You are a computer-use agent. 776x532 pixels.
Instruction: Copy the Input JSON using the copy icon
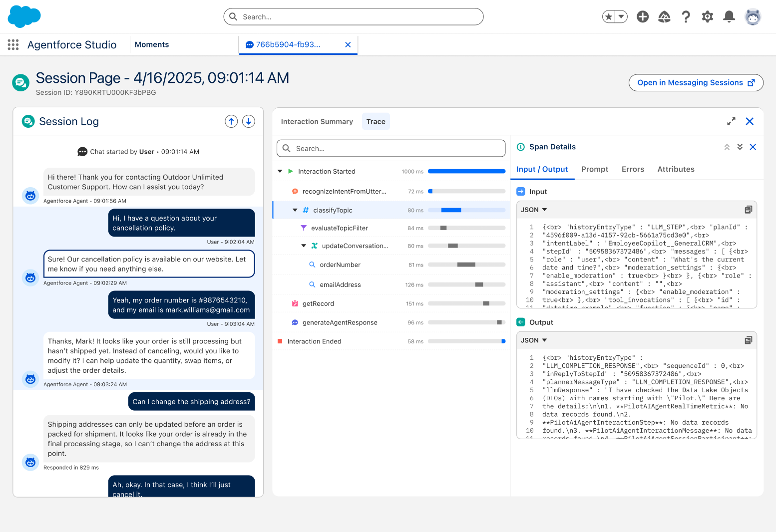(x=748, y=209)
